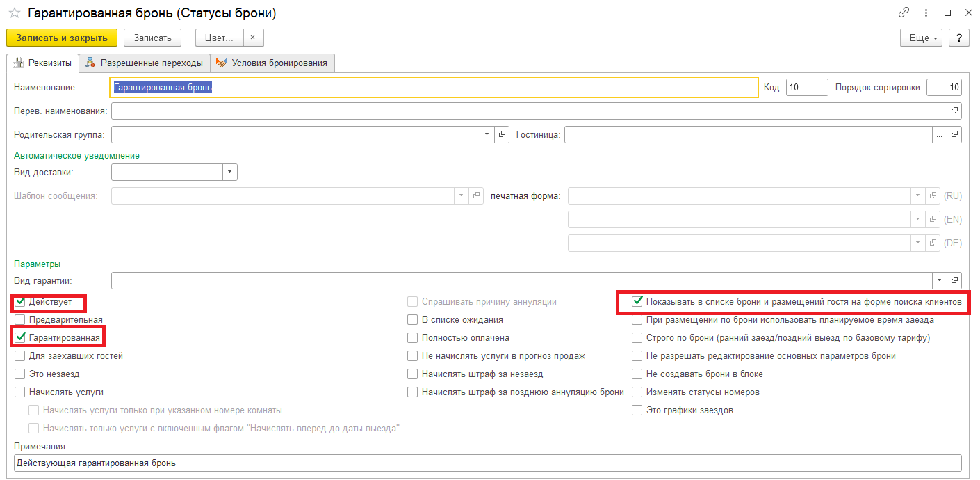Switch to the Реквизиты tab
The image size is (980, 480).
[x=42, y=63]
